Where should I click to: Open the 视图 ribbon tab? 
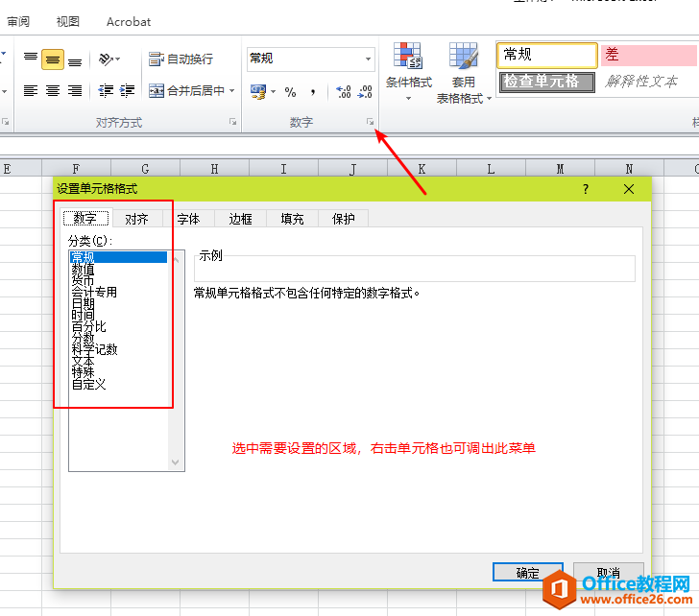click(68, 21)
